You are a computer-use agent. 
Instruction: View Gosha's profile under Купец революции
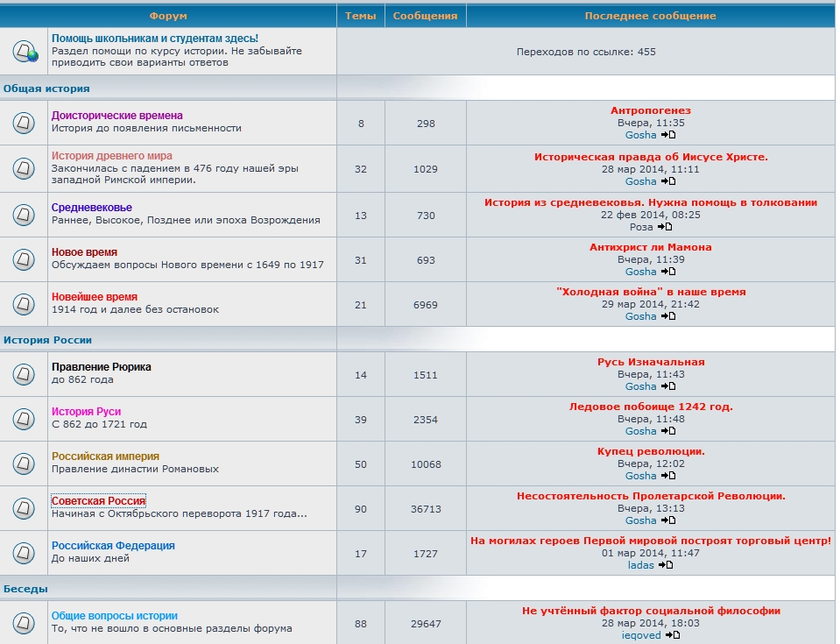(640, 476)
